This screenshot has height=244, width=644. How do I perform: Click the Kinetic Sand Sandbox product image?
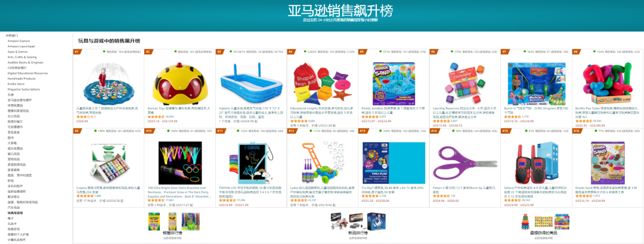(394, 84)
